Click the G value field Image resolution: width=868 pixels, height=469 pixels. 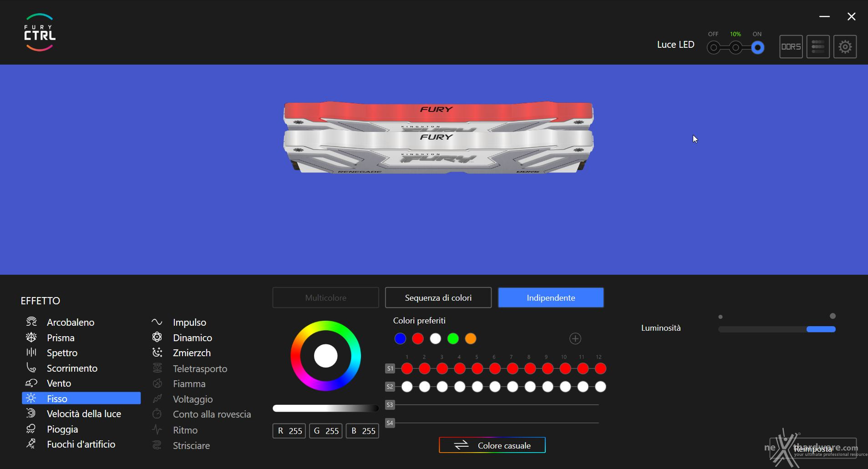pos(326,431)
